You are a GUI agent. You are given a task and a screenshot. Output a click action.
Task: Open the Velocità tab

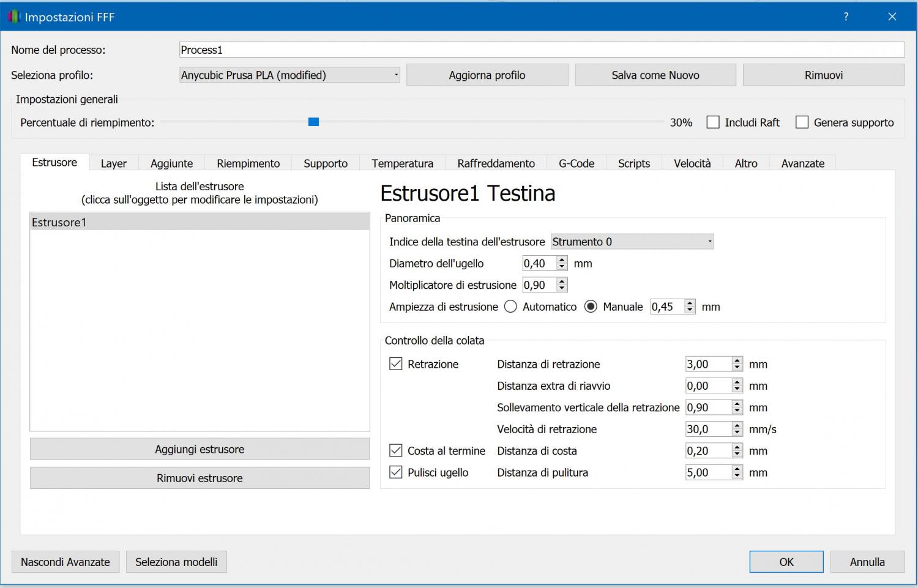[693, 163]
